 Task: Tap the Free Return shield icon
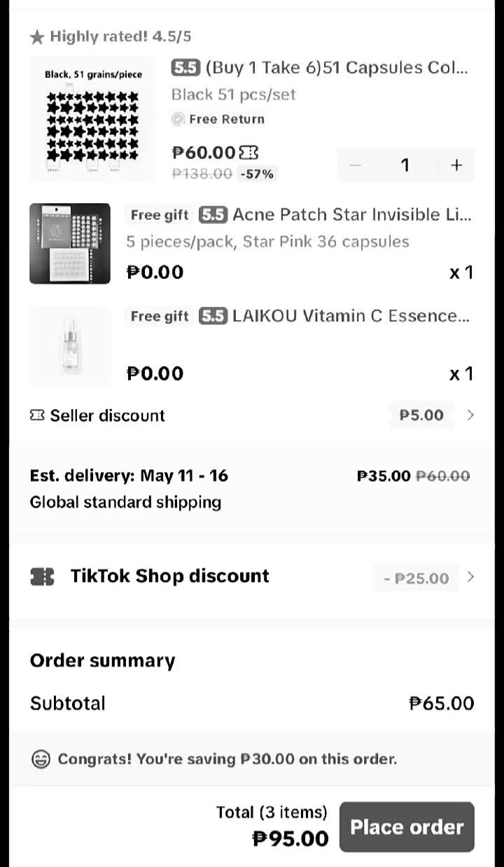pyautogui.click(x=178, y=119)
